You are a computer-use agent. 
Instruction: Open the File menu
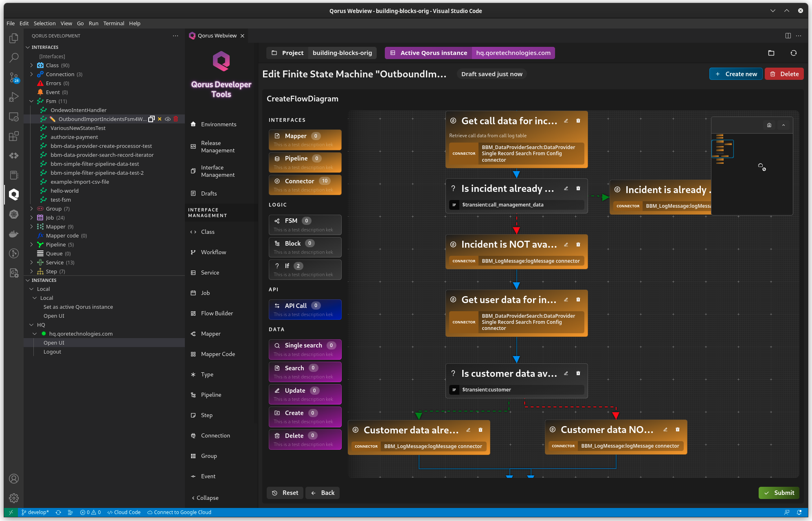(x=11, y=23)
